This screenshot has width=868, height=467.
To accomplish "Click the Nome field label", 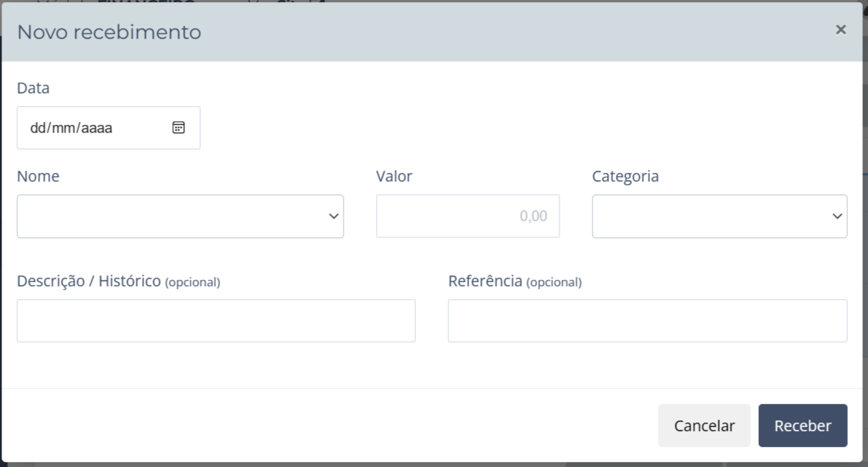I will point(38,176).
